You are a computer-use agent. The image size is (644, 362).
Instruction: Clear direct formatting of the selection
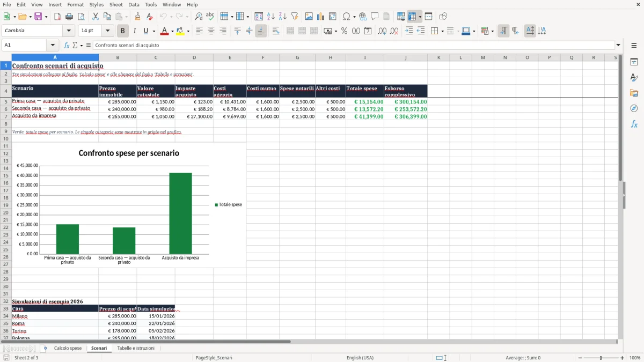point(149,17)
